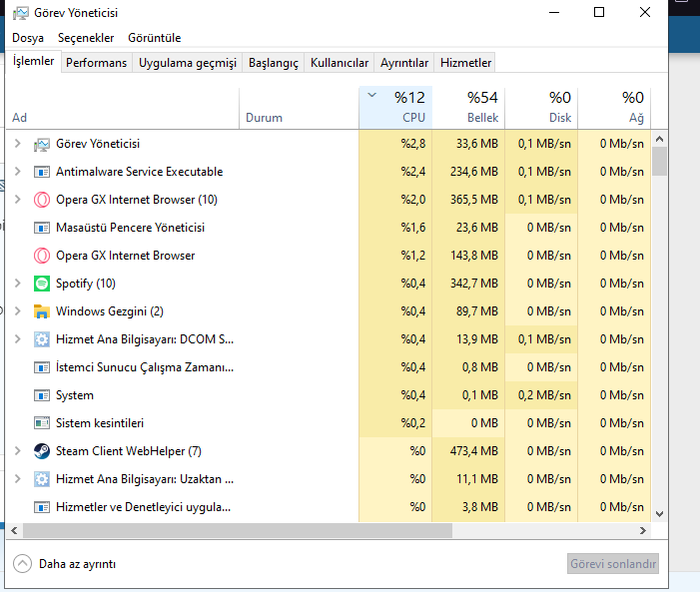Viewport: 700px width, 592px height.
Task: Click the 473,4 MB memory value
Action: [473, 451]
